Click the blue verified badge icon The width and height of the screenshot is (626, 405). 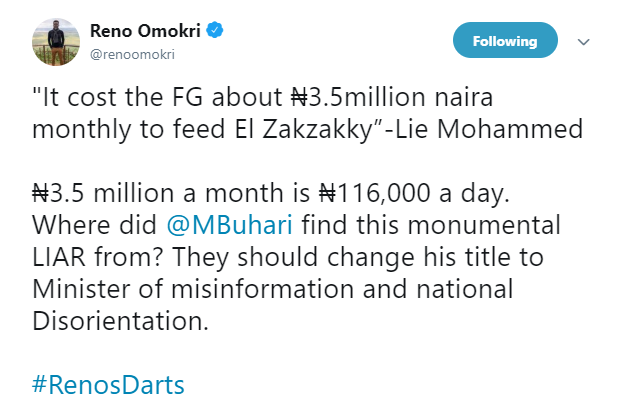tap(215, 32)
